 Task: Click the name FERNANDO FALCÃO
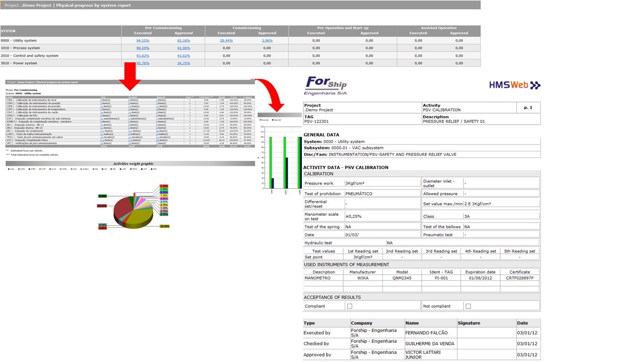click(426, 333)
